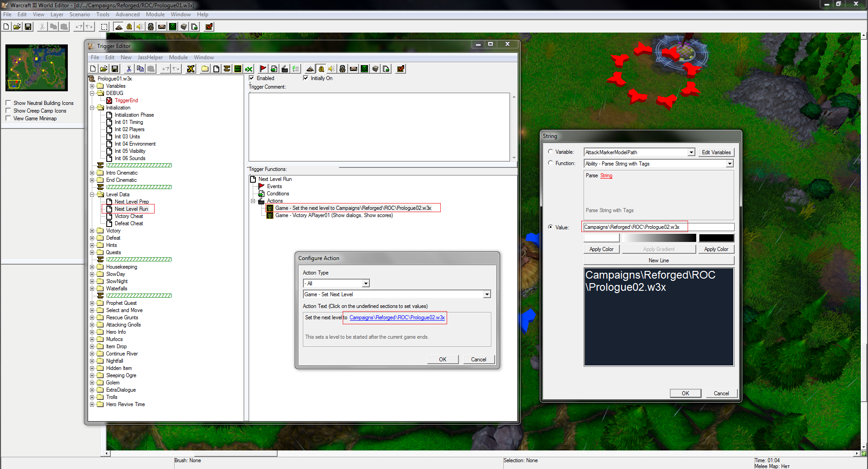
Task: Open Object Manager icon in main toolbar
Action: (x=184, y=27)
